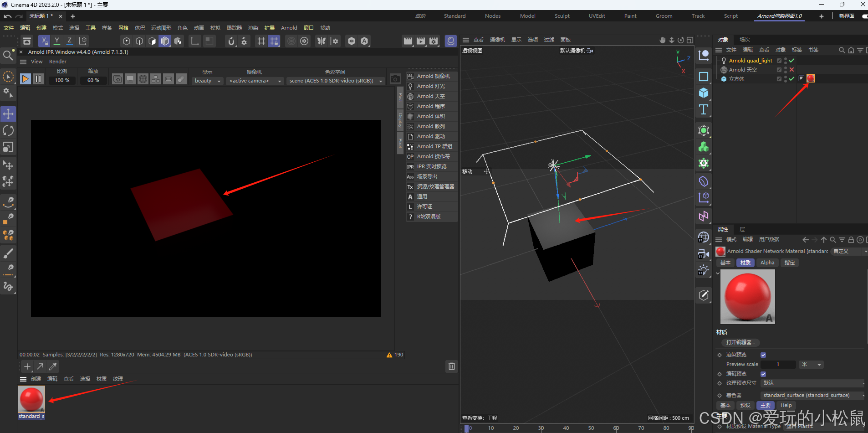Click the eyedropper icon in material manager
Screen dimensions: 868x433
pos(53,366)
